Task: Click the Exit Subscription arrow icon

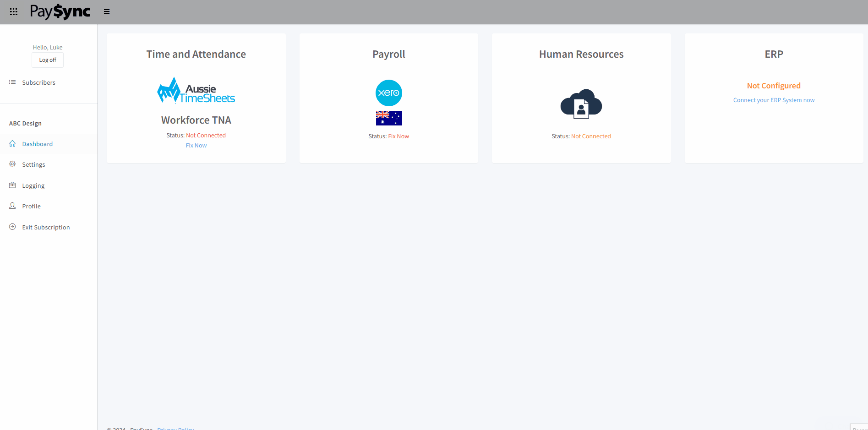Action: coord(12,227)
